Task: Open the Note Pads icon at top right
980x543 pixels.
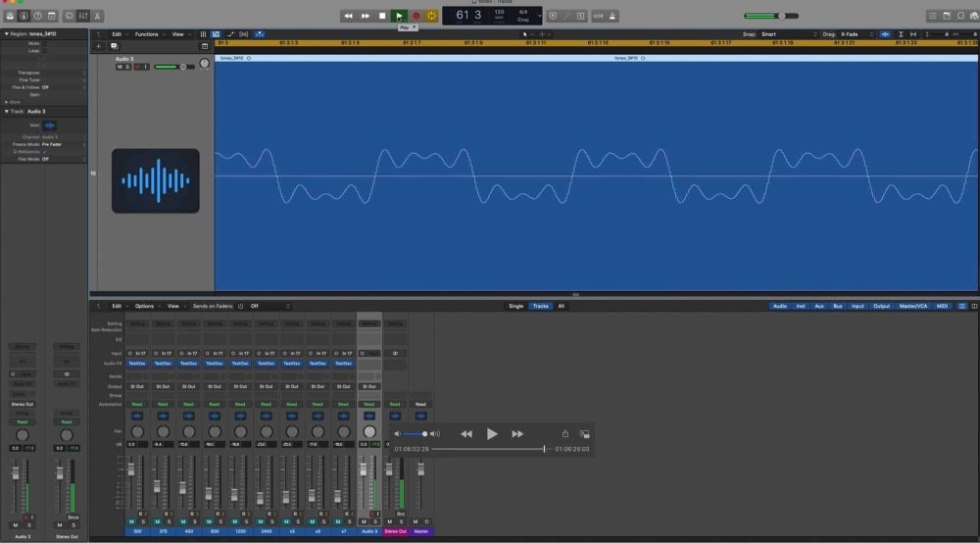Action: [947, 16]
